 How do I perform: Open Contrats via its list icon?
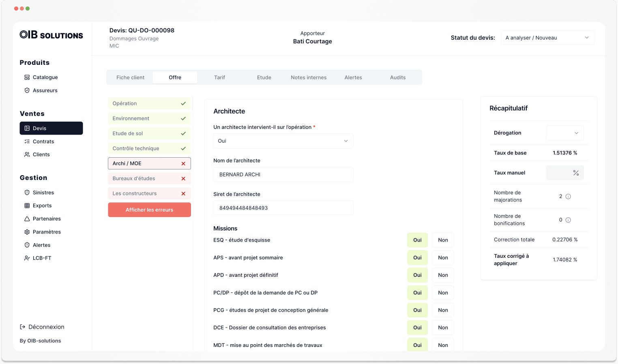coord(27,141)
